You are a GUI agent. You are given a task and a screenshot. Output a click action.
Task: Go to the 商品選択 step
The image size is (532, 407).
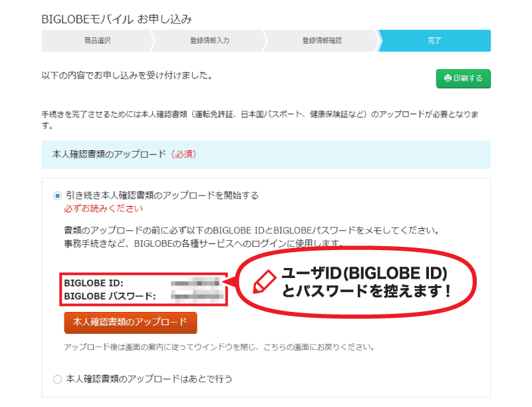pyautogui.click(x=97, y=41)
